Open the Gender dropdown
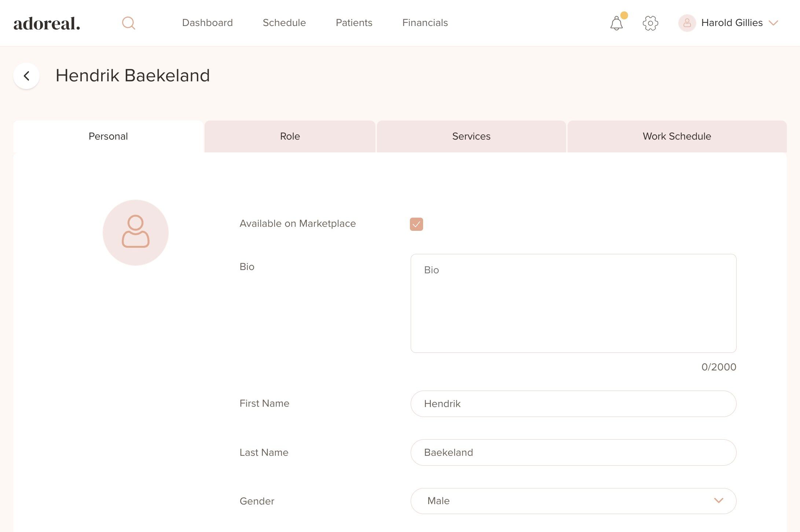The width and height of the screenshot is (800, 532). (573, 501)
